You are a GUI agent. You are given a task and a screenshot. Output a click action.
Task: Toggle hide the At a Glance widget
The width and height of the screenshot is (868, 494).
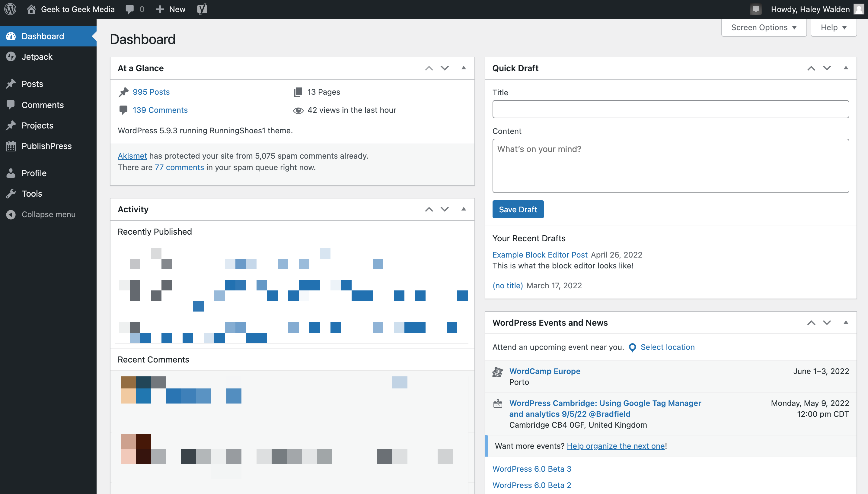pos(464,67)
